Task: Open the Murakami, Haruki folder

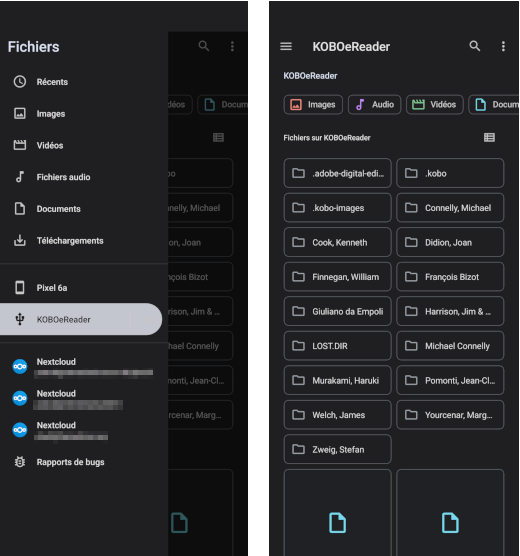Action: pyautogui.click(x=337, y=380)
